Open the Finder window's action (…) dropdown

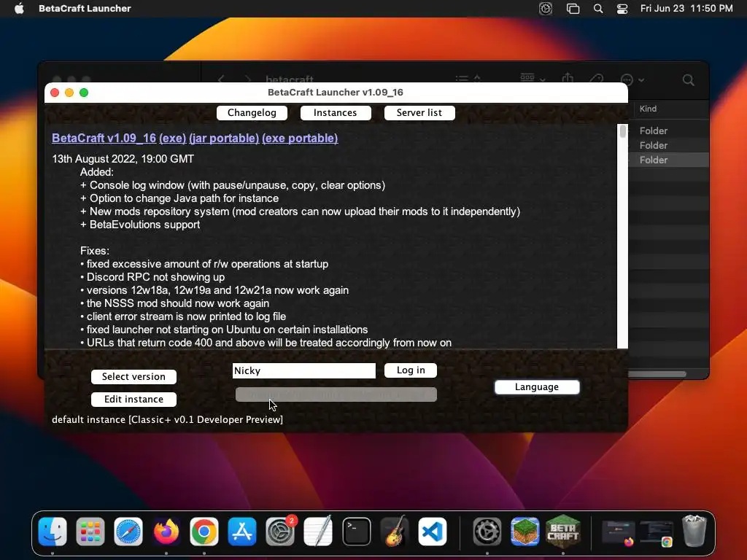click(632, 79)
